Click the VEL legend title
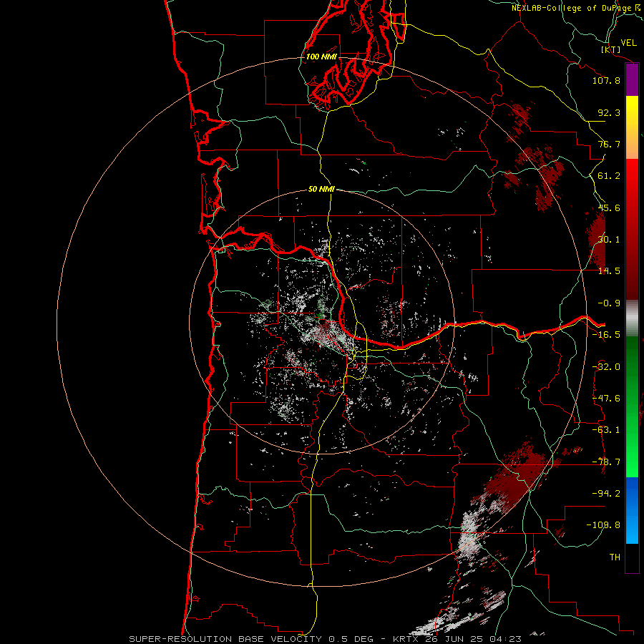 pyautogui.click(x=628, y=43)
